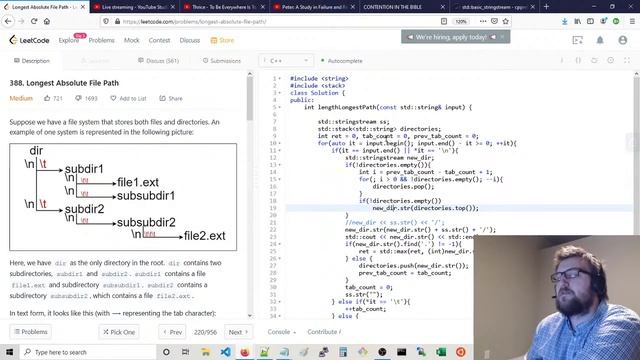Open File Explorer from taskbar
Image resolution: width=640 pixels, height=360 pixels.
tap(206, 352)
